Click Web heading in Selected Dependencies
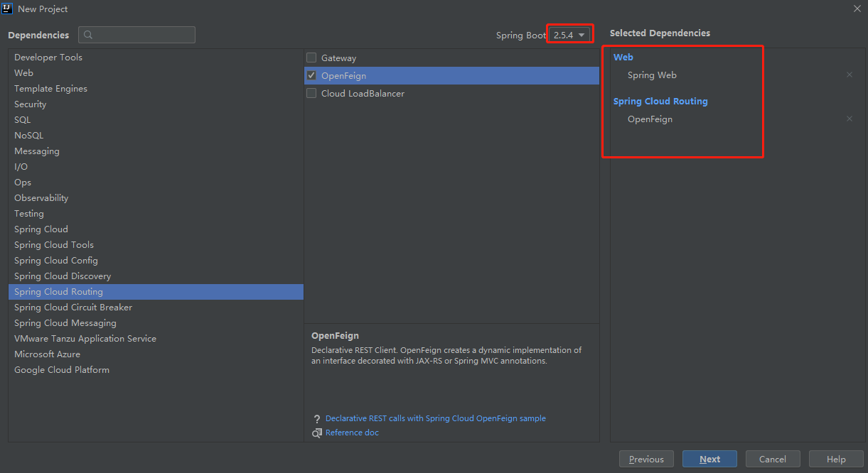868x473 pixels. (623, 58)
